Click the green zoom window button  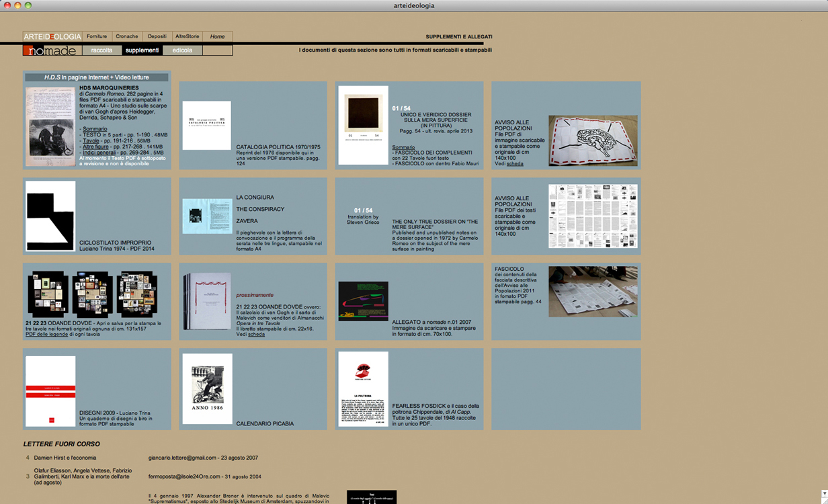coord(28,5)
